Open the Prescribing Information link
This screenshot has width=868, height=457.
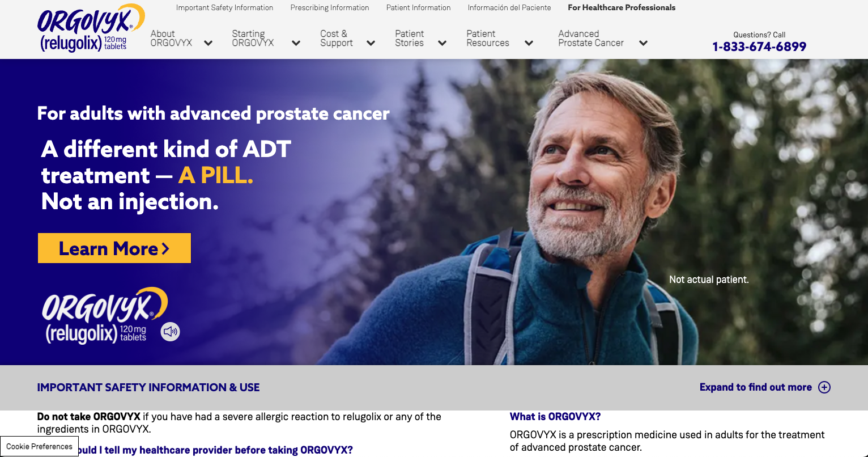pyautogui.click(x=330, y=8)
